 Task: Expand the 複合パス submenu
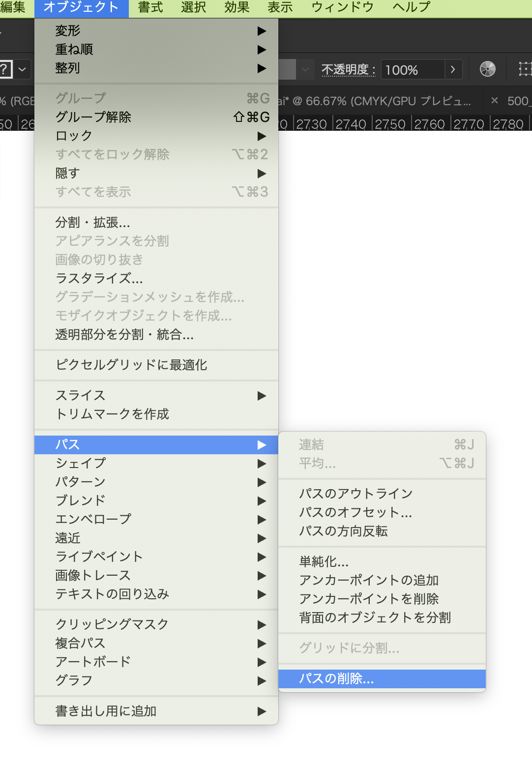[x=156, y=644]
